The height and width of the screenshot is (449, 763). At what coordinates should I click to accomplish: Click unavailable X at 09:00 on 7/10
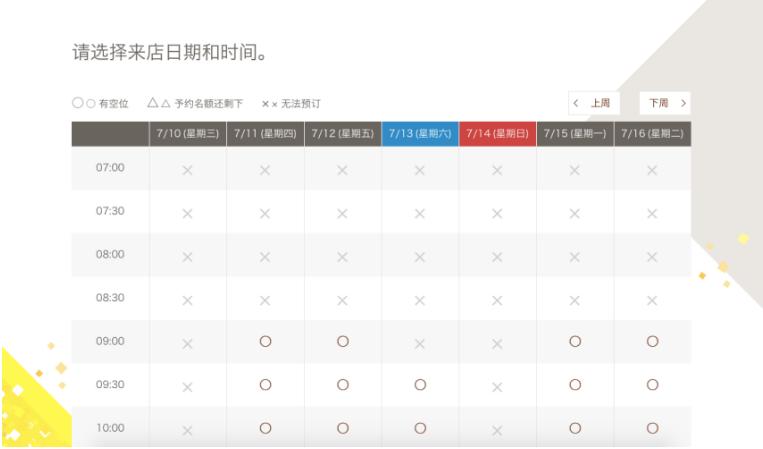(187, 344)
